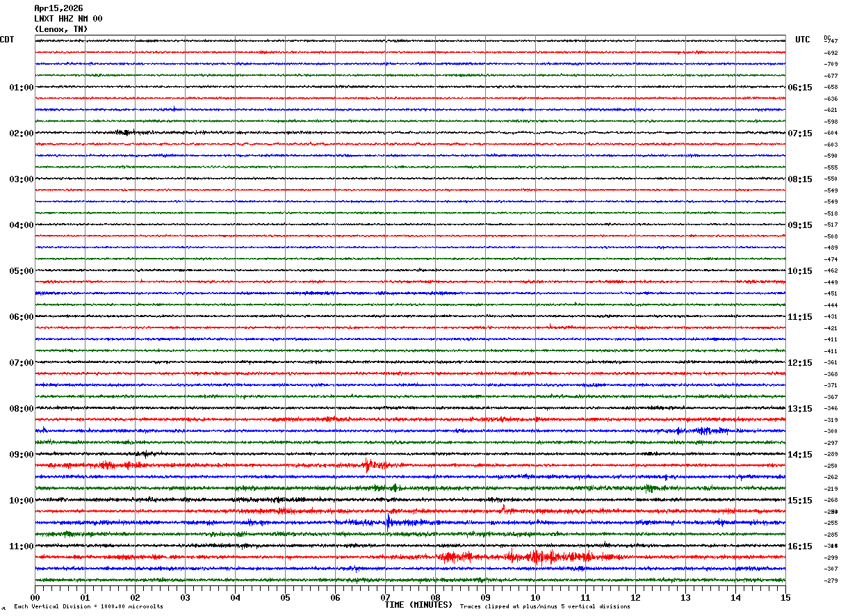The width and height of the screenshot is (841, 616).
Task: Click the 11:00 CDT row label
Action: [22, 546]
